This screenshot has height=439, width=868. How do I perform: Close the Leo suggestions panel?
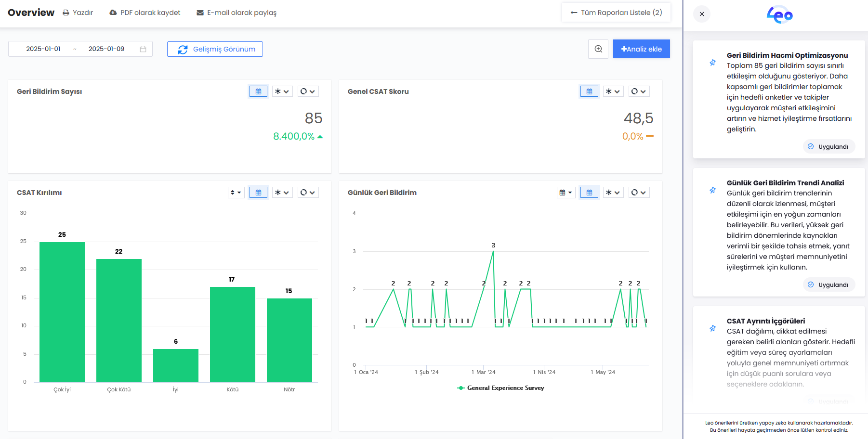click(702, 14)
